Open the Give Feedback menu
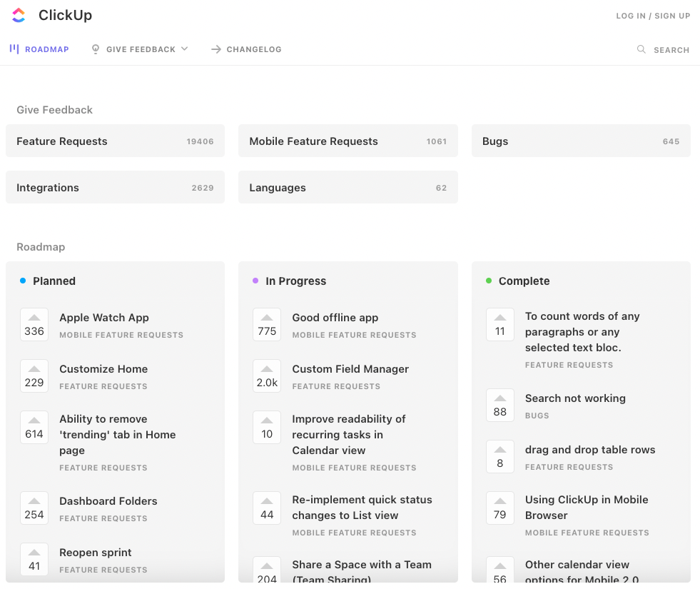The width and height of the screenshot is (700, 589). click(140, 49)
